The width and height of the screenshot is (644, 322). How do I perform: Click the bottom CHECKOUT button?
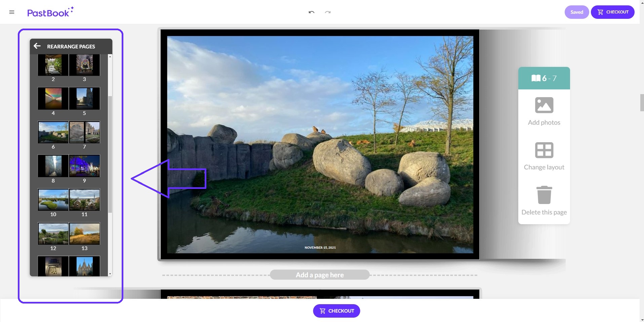coord(336,311)
